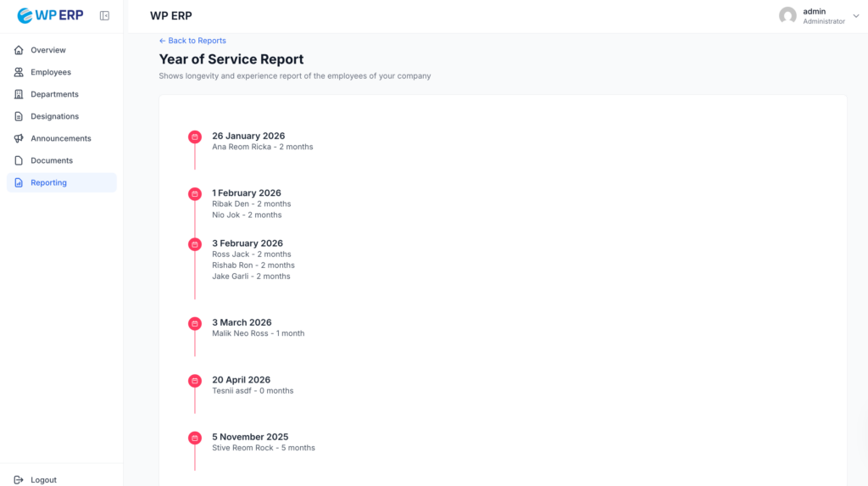Image resolution: width=868 pixels, height=486 pixels.
Task: Open the Reporting menu item
Action: [x=48, y=182]
